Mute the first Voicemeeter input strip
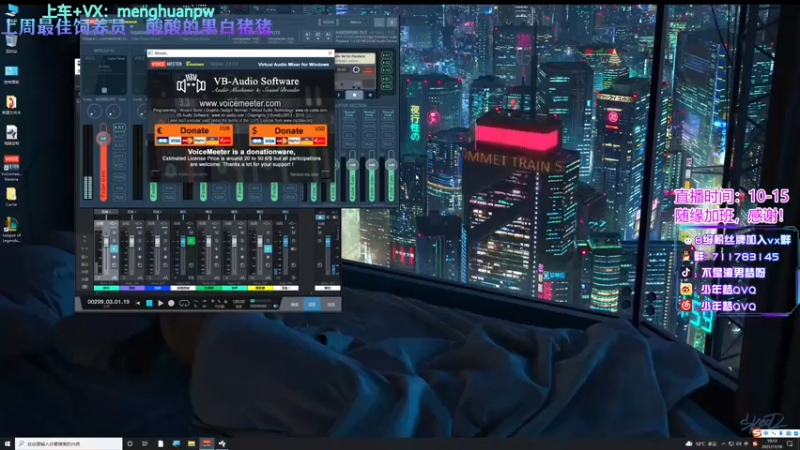Screen dimensions: 800x450 [x=119, y=196]
